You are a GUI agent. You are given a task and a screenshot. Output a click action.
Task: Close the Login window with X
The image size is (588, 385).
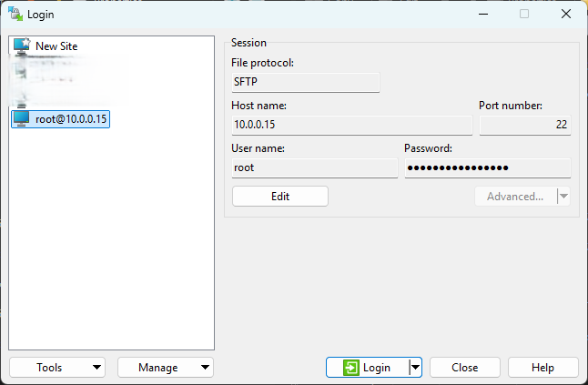566,15
